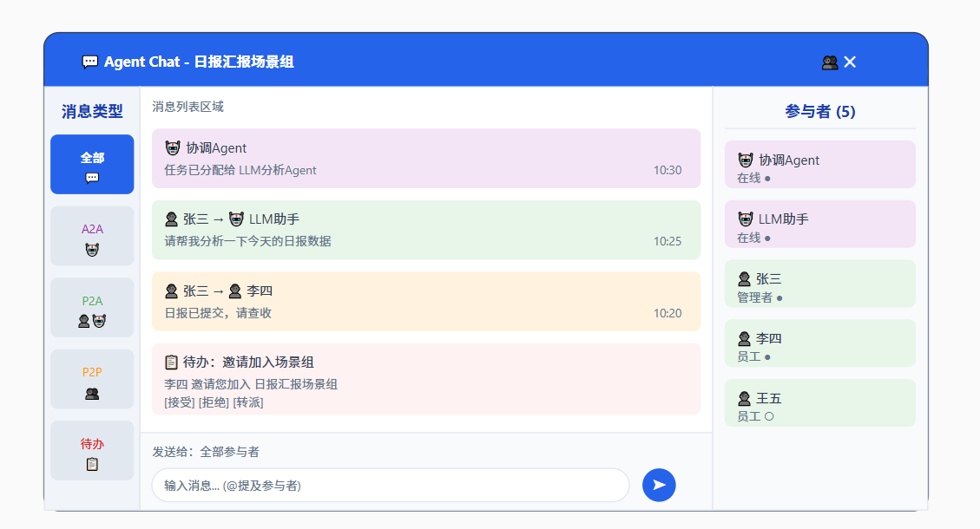The image size is (980, 529).
Task: Select the 全部 message type filter
Action: point(92,164)
